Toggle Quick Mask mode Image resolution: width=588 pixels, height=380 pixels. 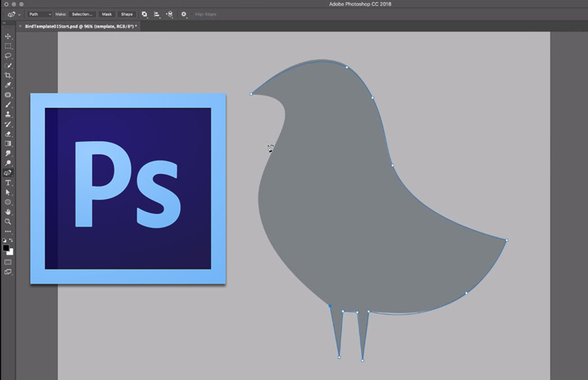8,262
